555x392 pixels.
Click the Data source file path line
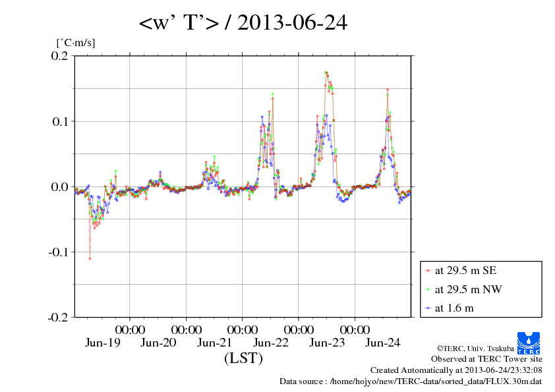point(411,381)
